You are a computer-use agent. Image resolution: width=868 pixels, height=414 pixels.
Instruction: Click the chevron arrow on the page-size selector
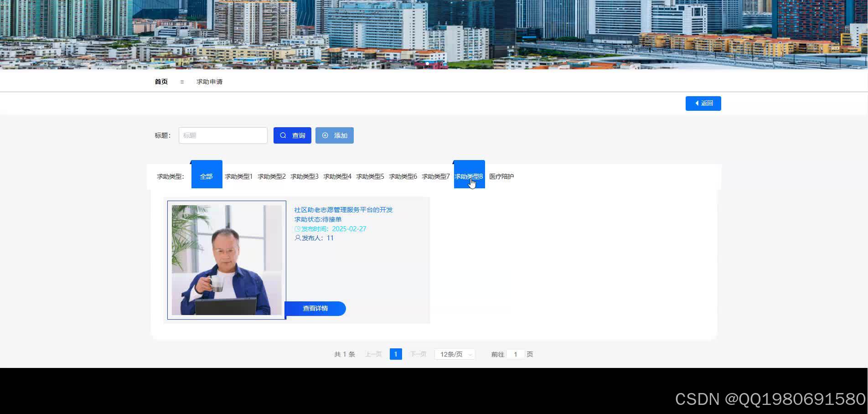click(470, 354)
